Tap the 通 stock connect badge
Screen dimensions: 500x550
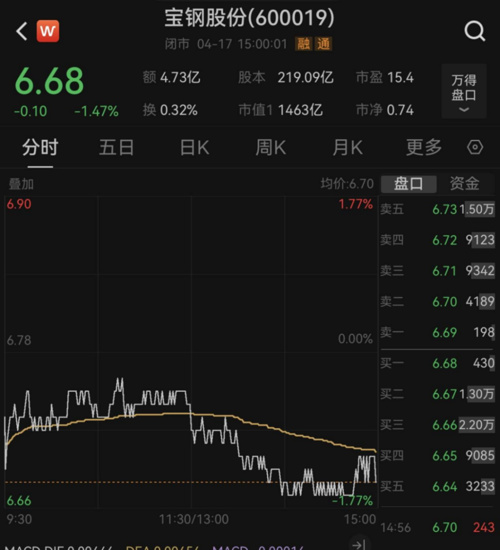coord(323,44)
